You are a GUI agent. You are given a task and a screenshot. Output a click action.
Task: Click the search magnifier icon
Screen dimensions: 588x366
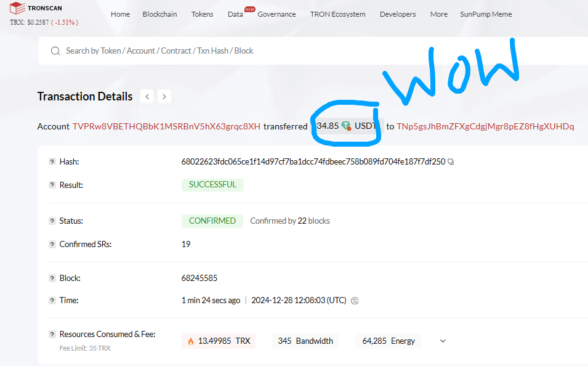55,51
